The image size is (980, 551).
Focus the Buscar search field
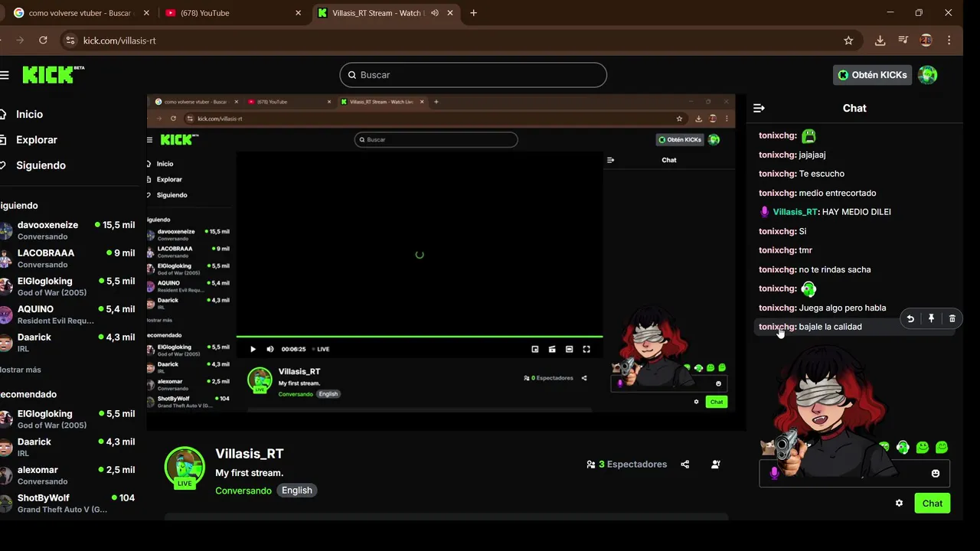(473, 75)
